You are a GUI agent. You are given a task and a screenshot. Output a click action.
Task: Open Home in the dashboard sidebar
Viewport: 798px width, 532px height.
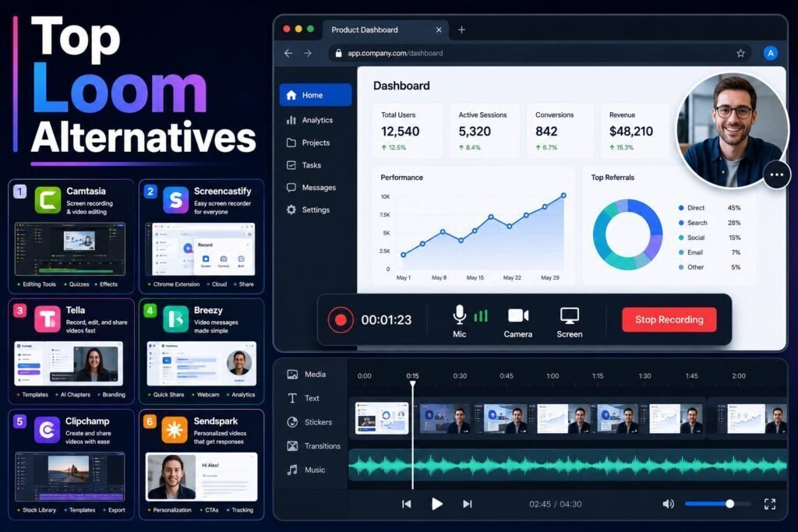(315, 95)
